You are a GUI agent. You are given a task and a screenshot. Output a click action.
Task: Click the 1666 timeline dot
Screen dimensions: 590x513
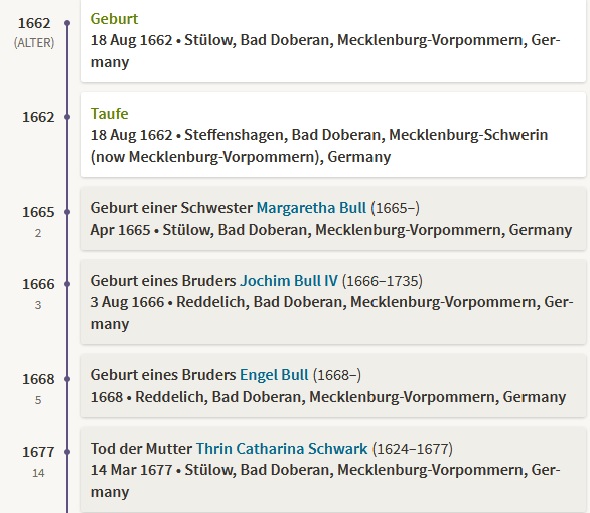[67, 284]
